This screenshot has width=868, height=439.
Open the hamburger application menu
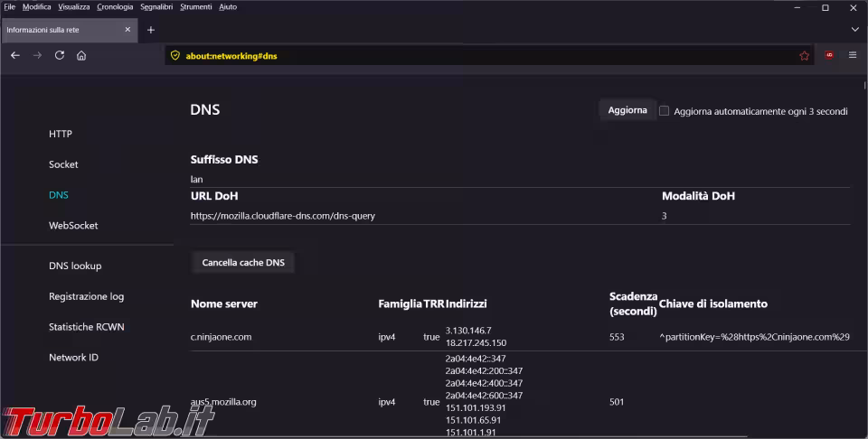click(852, 55)
